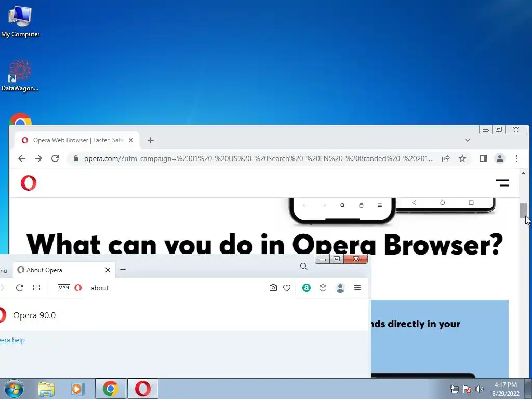Open the DataWagon desktop shortcut
Image resolution: width=532 pixels, height=399 pixels.
[20, 75]
